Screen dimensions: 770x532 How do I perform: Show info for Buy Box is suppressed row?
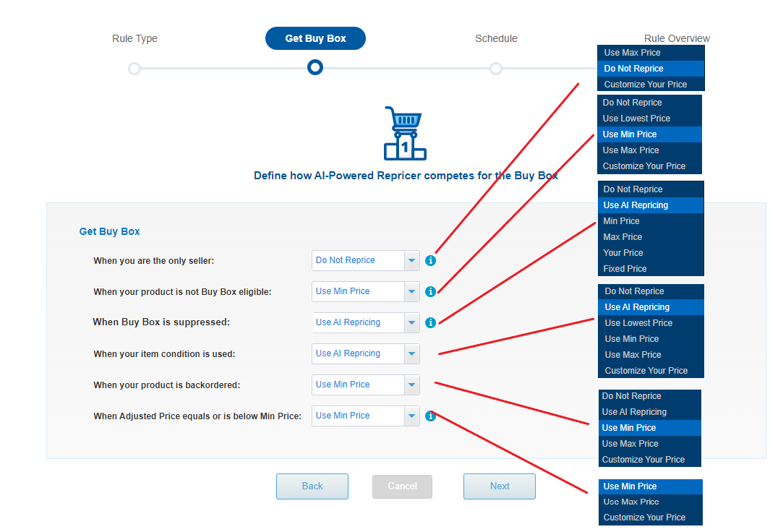[x=430, y=322]
